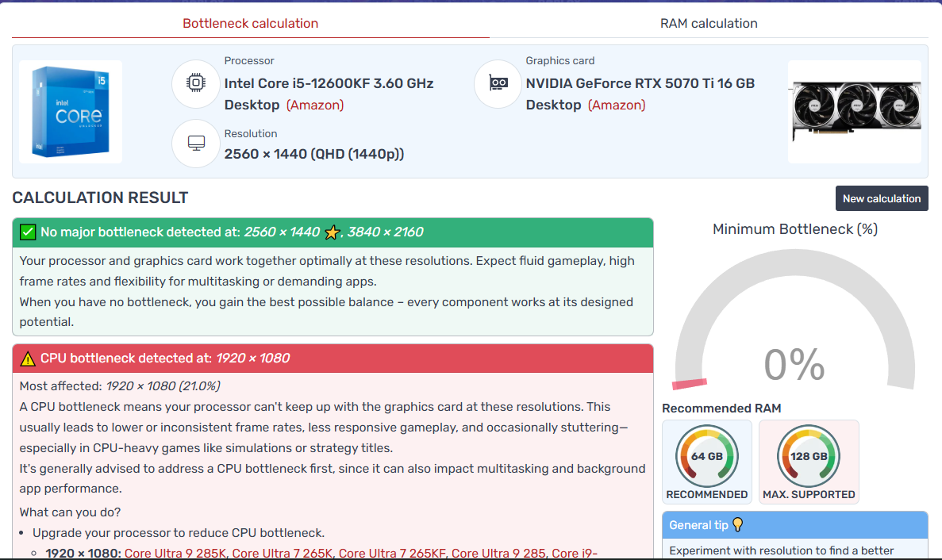This screenshot has height=560, width=942.
Task: Click the star icon beside 2560 × 1440
Action: coord(332,232)
